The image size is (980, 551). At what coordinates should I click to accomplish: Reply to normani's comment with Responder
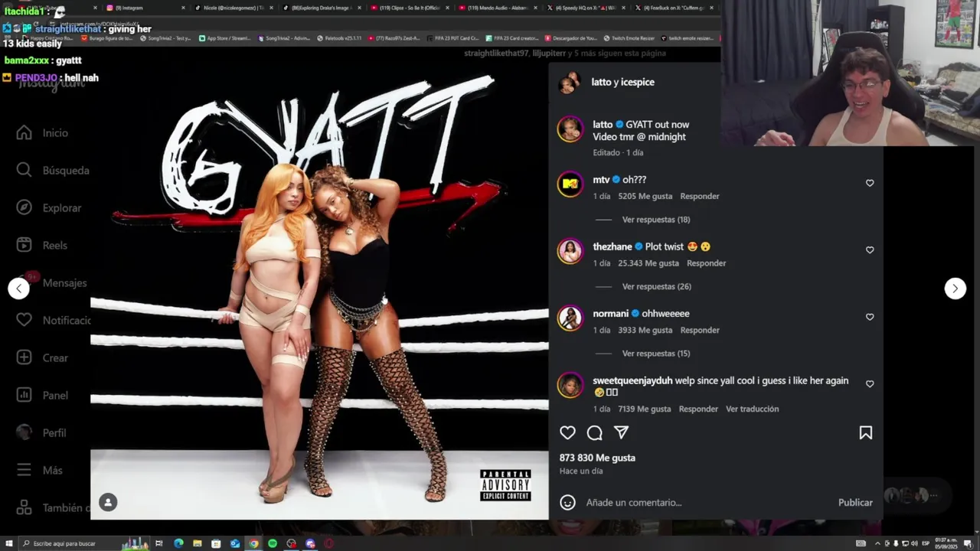[700, 331]
